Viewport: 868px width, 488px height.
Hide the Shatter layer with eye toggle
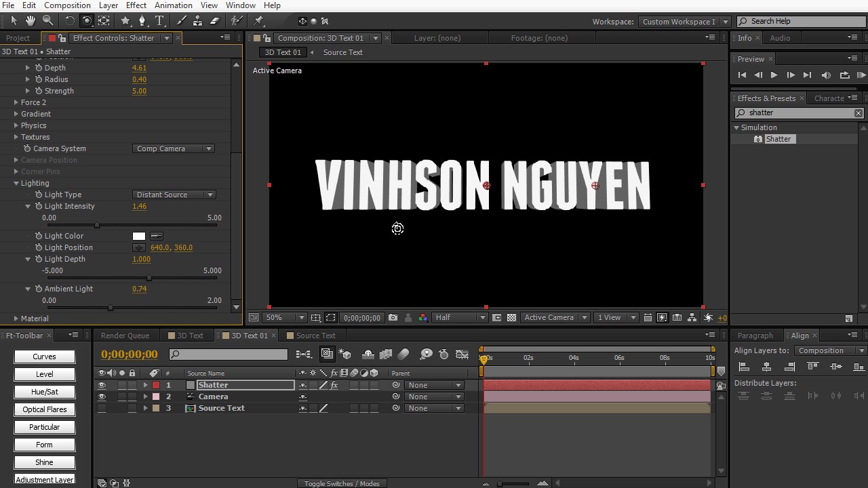coord(102,385)
